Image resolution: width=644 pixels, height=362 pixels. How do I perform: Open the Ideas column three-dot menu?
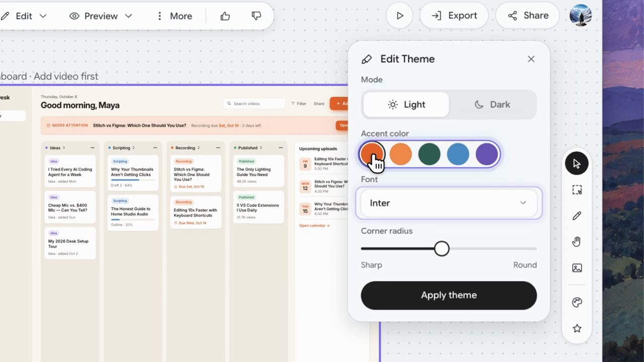(x=92, y=148)
